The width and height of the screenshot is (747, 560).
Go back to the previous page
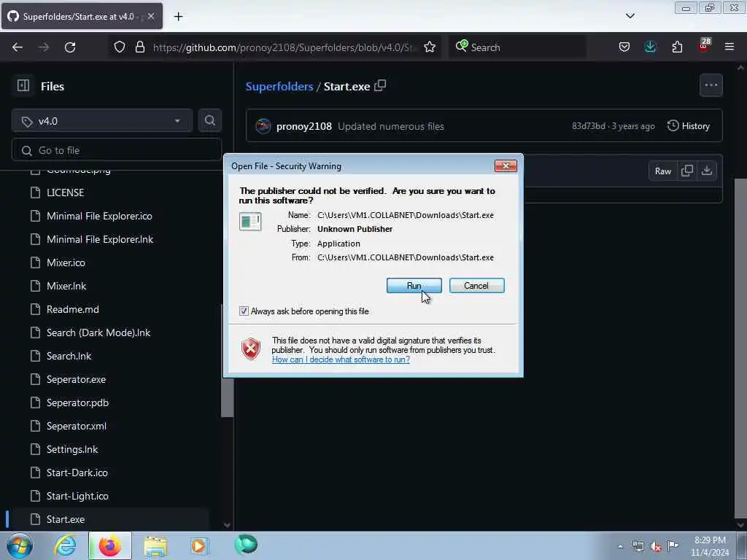pos(18,47)
